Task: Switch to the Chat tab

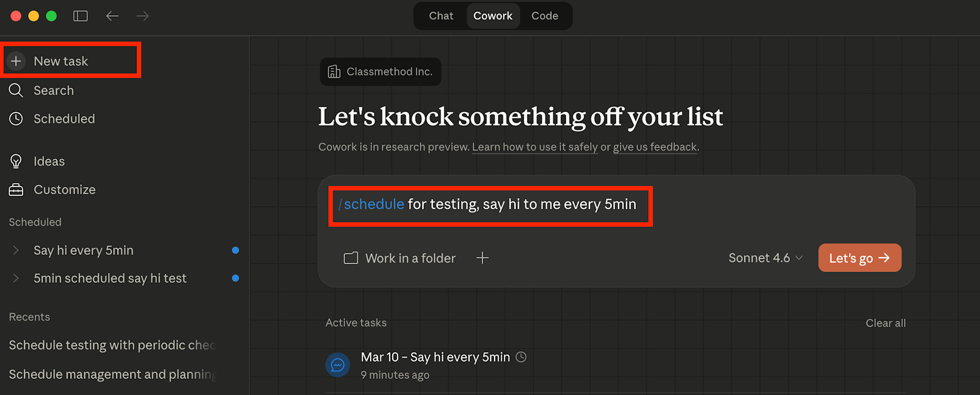Action: click(441, 16)
